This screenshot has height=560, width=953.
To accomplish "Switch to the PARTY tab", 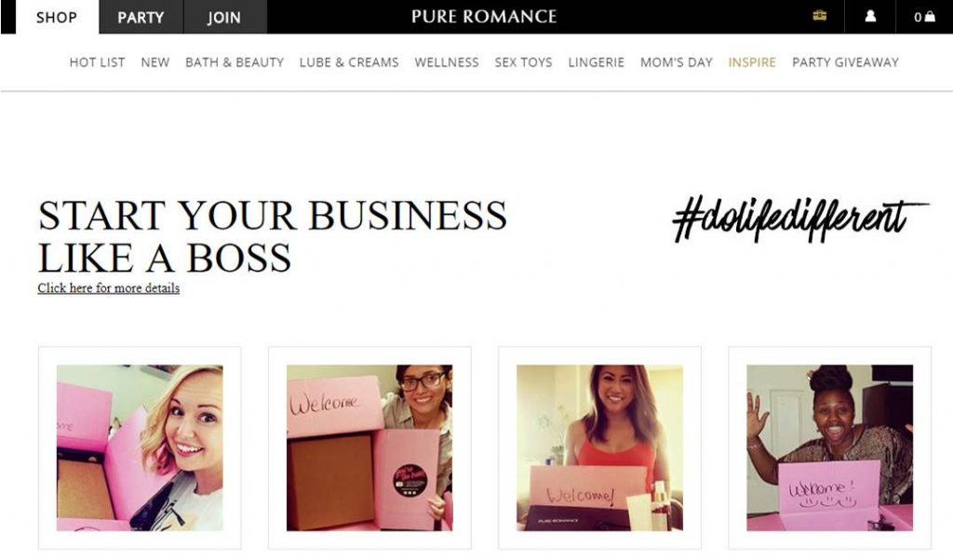I will click(141, 17).
